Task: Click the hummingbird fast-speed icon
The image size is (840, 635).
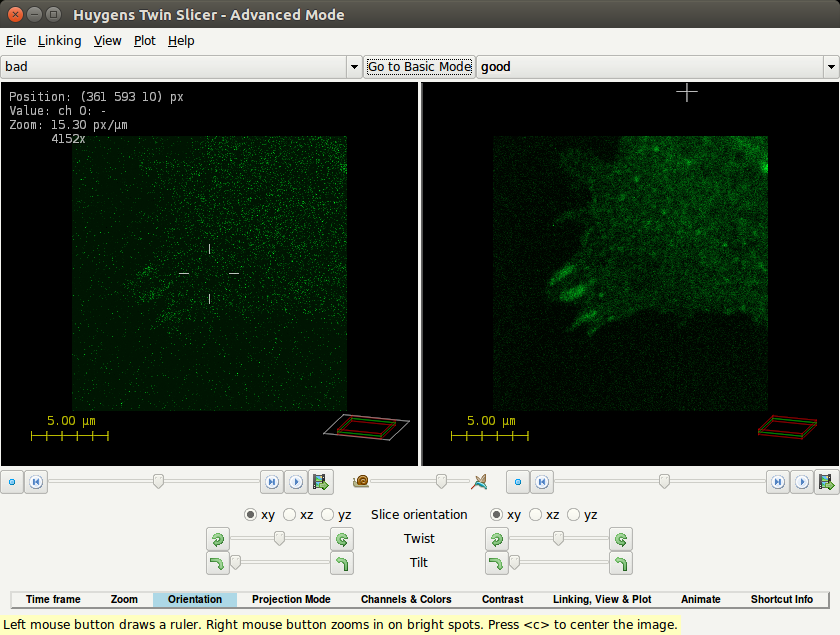Action: (x=480, y=482)
